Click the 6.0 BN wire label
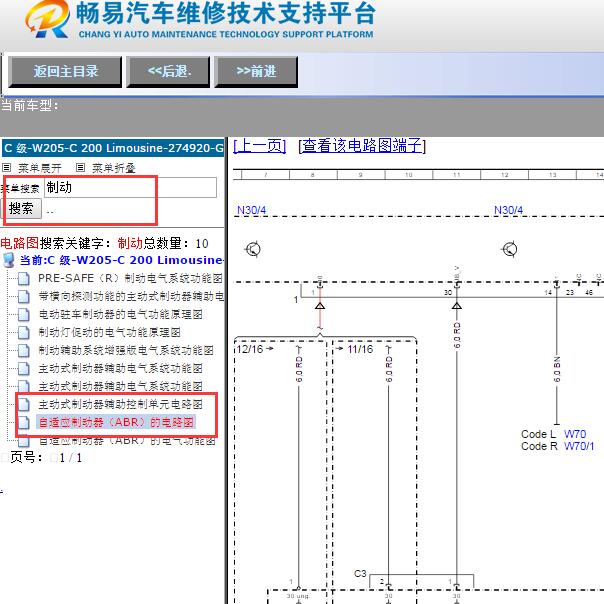The image size is (604, 604). (557, 369)
